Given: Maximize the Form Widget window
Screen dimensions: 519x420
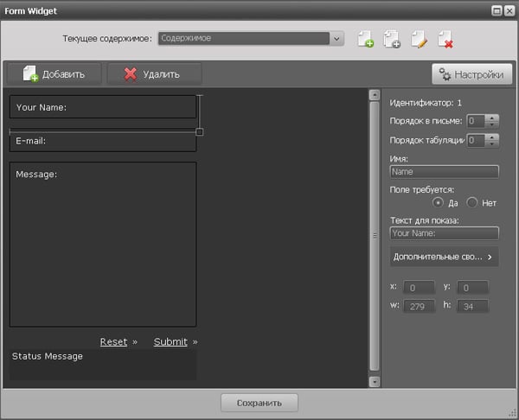Looking at the screenshot, I should (x=497, y=10).
